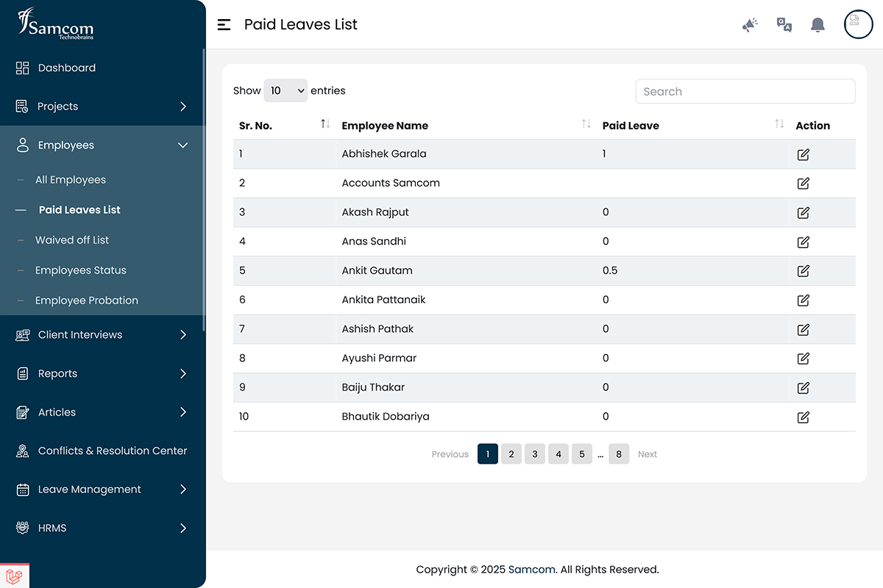Open Employee Probation submenu item
883x588 pixels.
(87, 300)
